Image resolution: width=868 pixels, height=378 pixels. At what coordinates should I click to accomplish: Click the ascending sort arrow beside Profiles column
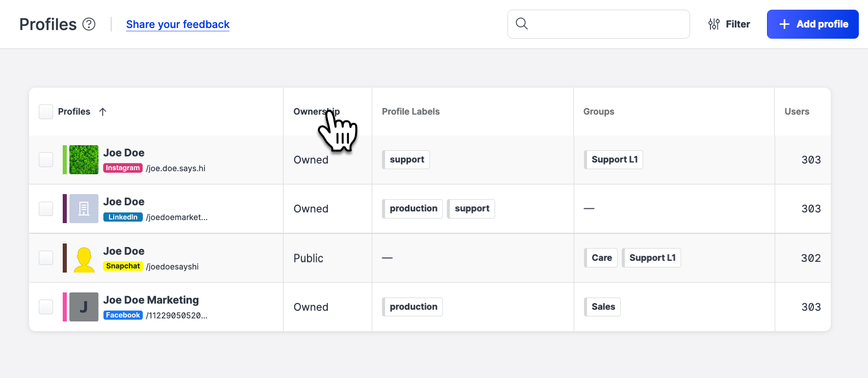tap(103, 112)
